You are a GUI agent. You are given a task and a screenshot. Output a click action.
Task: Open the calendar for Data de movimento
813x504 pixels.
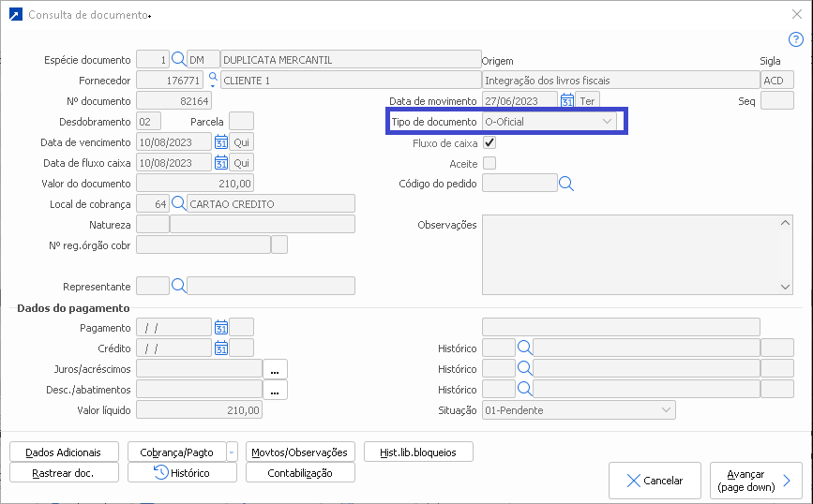[566, 101]
